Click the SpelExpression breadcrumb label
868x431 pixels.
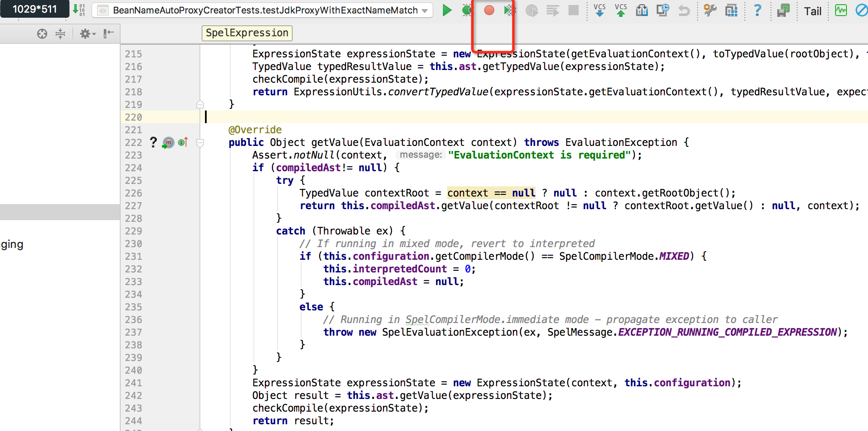tap(247, 33)
